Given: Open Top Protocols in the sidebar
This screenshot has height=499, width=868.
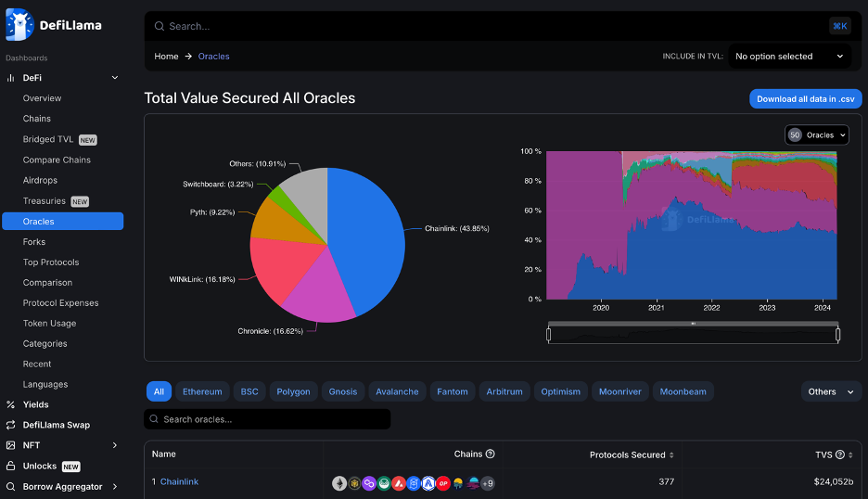Looking at the screenshot, I should pyautogui.click(x=51, y=262).
